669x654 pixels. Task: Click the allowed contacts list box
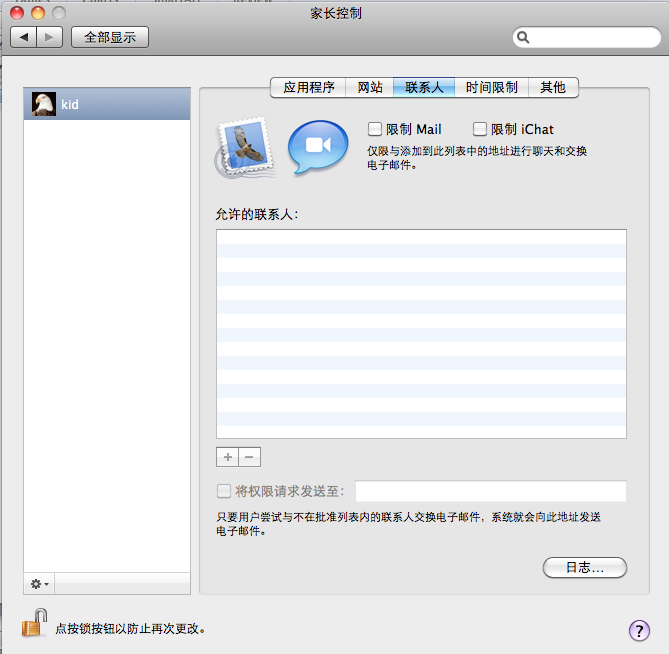click(421, 334)
